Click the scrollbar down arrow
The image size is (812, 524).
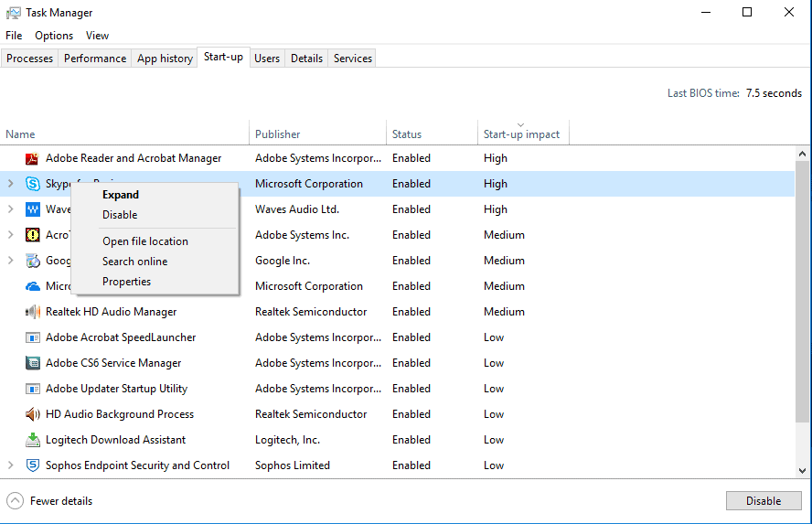(x=802, y=471)
